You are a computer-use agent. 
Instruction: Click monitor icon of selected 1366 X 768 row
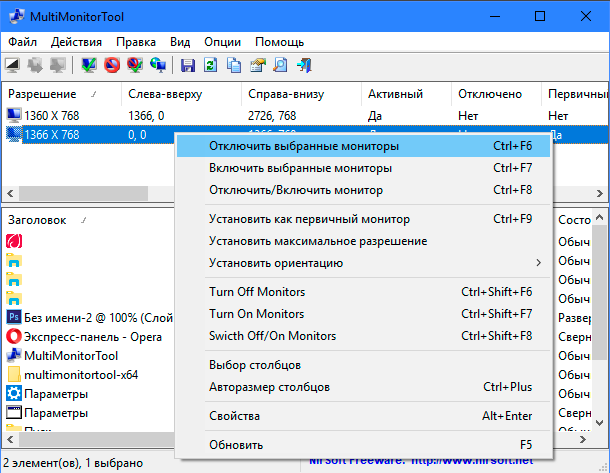(x=14, y=134)
